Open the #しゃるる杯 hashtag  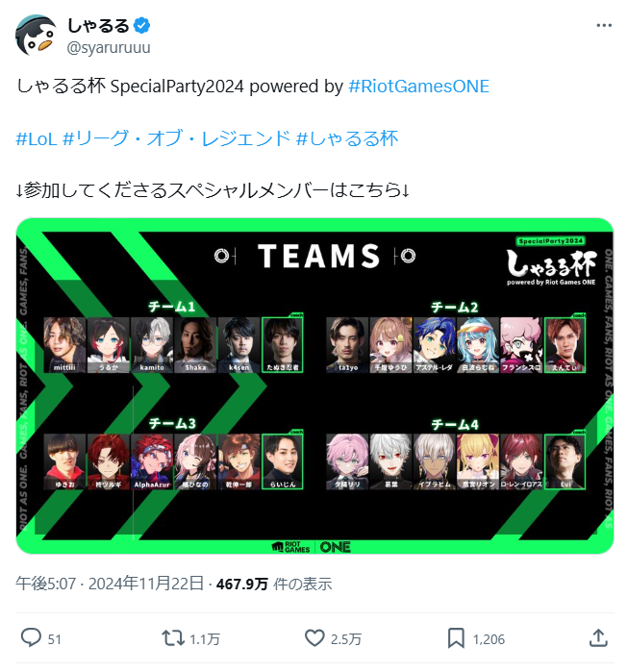click(347, 138)
